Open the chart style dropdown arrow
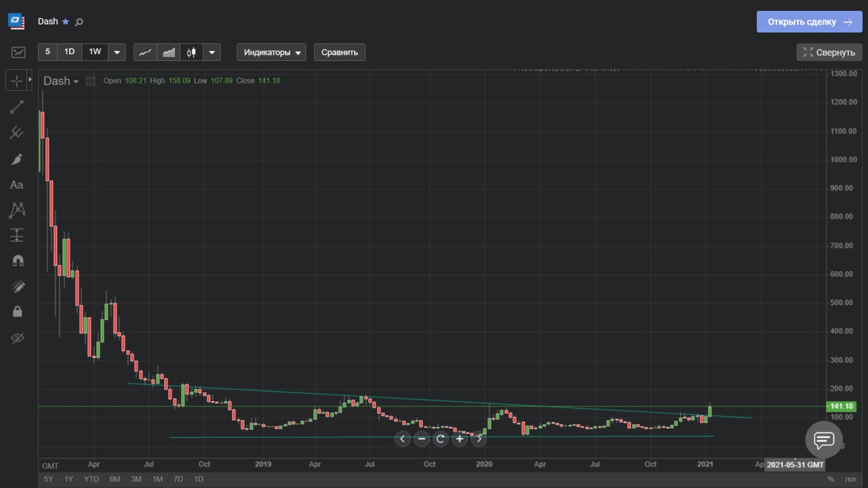 (x=212, y=52)
